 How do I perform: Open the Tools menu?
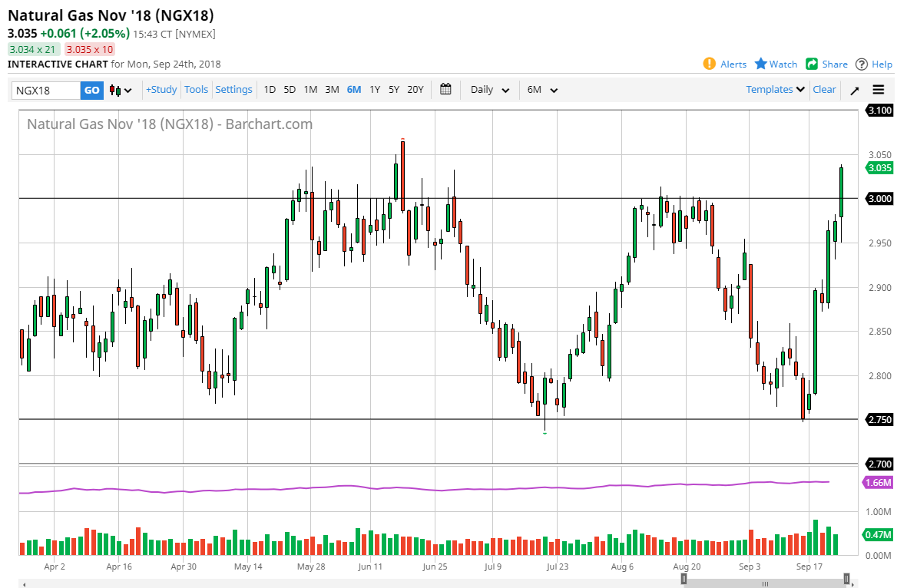coord(196,89)
